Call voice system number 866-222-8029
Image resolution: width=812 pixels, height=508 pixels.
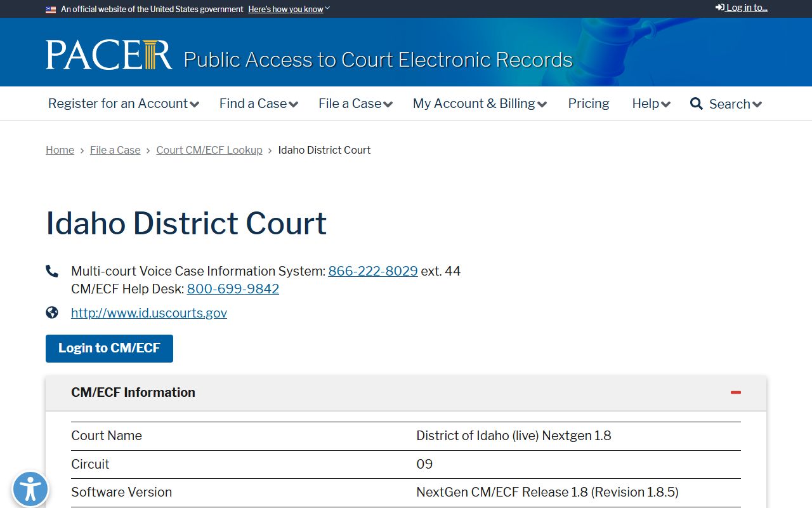click(x=373, y=271)
